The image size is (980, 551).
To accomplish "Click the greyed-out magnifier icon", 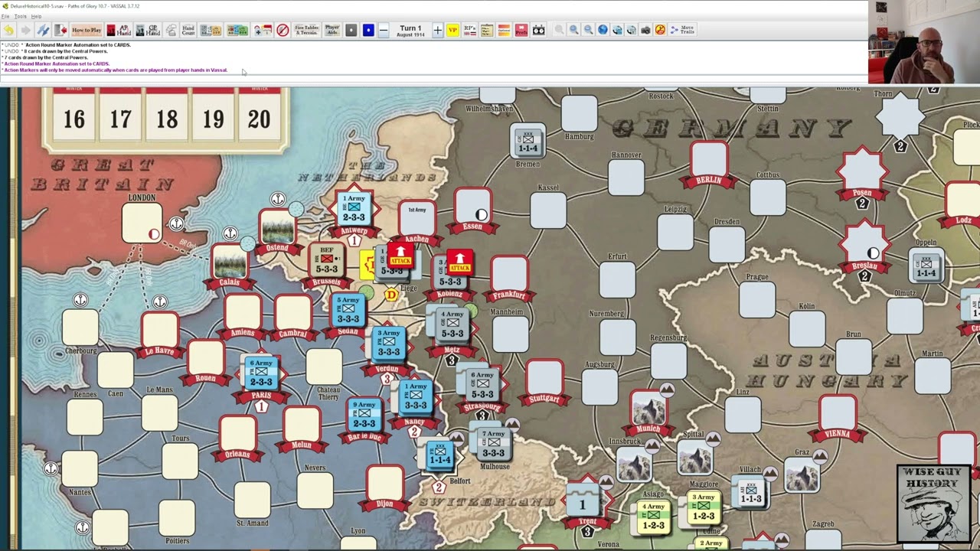I will tap(559, 30).
